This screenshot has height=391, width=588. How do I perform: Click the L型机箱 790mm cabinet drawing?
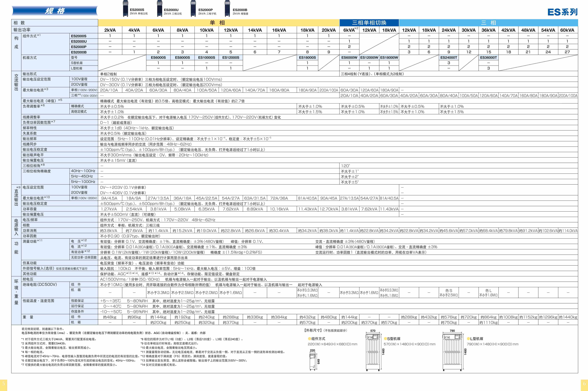click(x=452, y=352)
